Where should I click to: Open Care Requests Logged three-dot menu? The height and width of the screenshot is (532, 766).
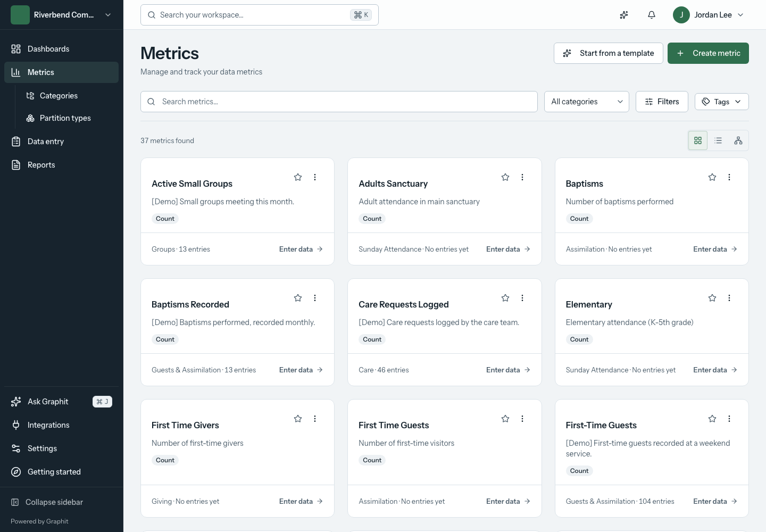coord(522,298)
